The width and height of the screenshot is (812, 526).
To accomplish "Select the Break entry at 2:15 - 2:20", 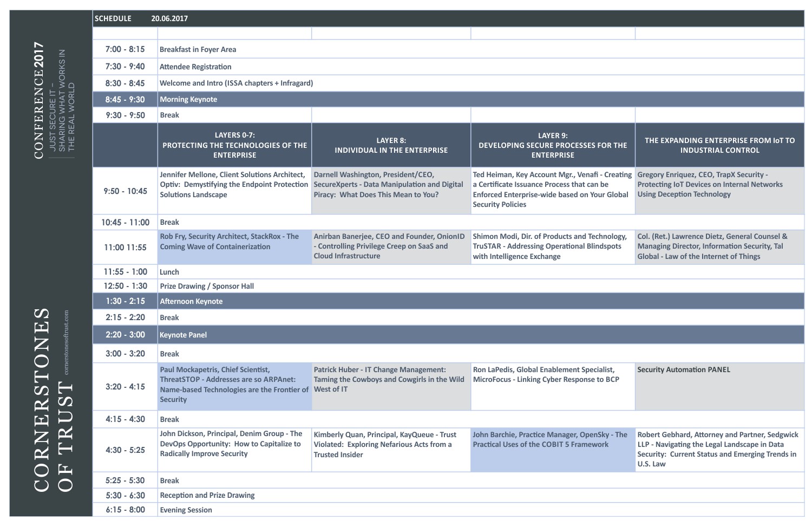I will click(169, 317).
